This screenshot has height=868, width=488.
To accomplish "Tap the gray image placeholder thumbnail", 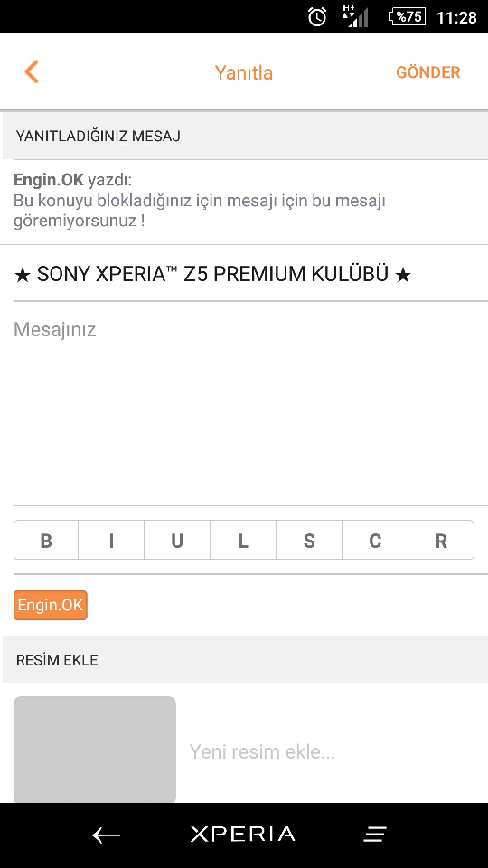I will pyautogui.click(x=95, y=750).
